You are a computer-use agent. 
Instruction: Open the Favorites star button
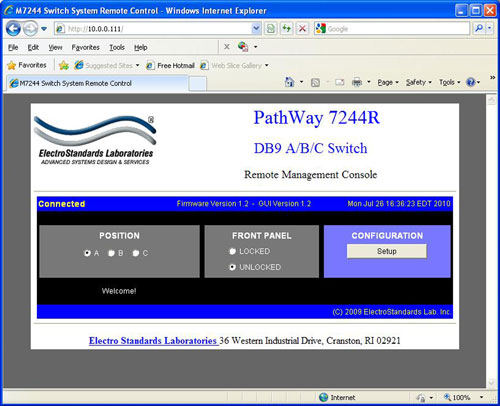27,65
